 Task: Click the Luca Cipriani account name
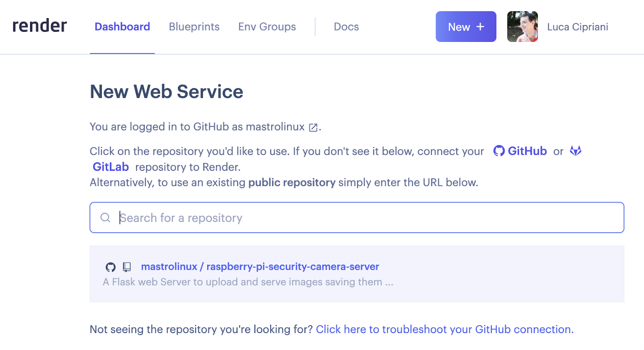577,27
